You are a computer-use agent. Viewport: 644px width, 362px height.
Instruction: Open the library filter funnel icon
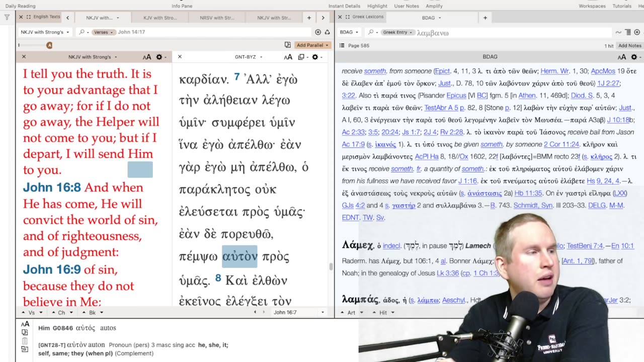pos(7,17)
